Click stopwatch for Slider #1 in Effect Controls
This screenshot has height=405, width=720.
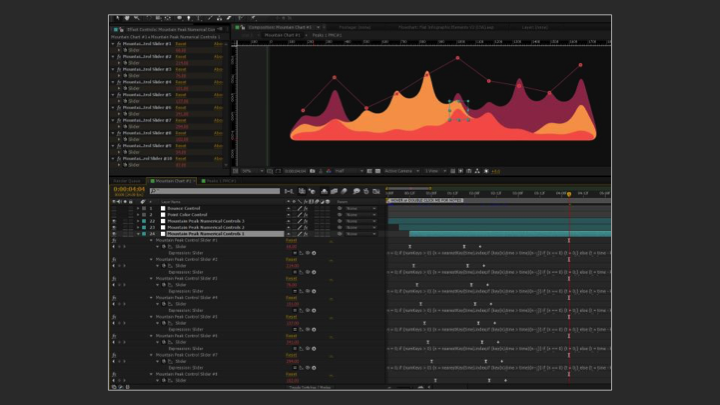(125, 50)
